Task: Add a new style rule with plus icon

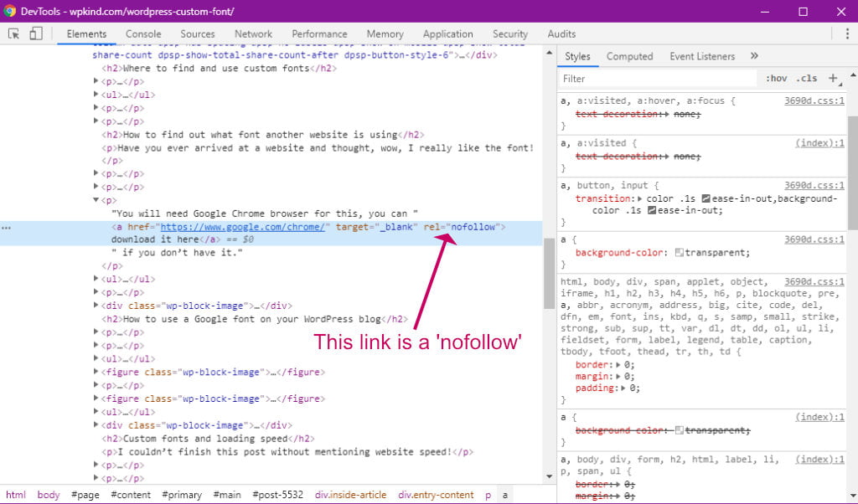Action: (833, 78)
